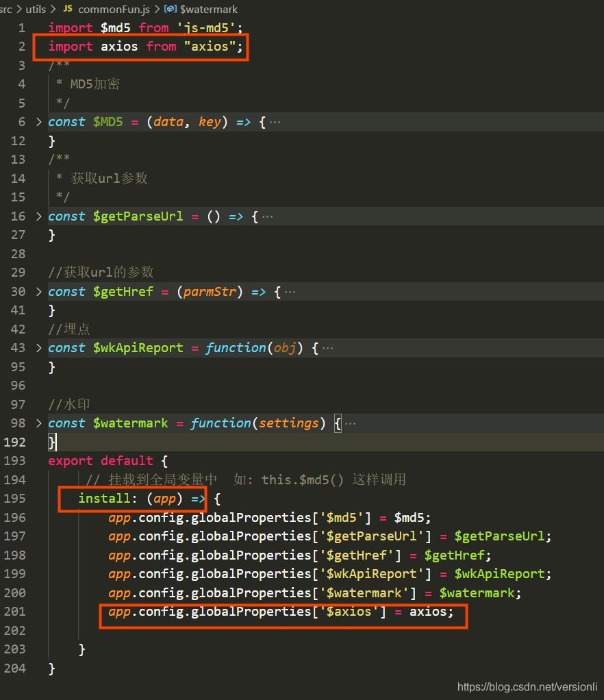The height and width of the screenshot is (700, 604).
Task: Open the src breadcrumb segment
Action: 6,9
